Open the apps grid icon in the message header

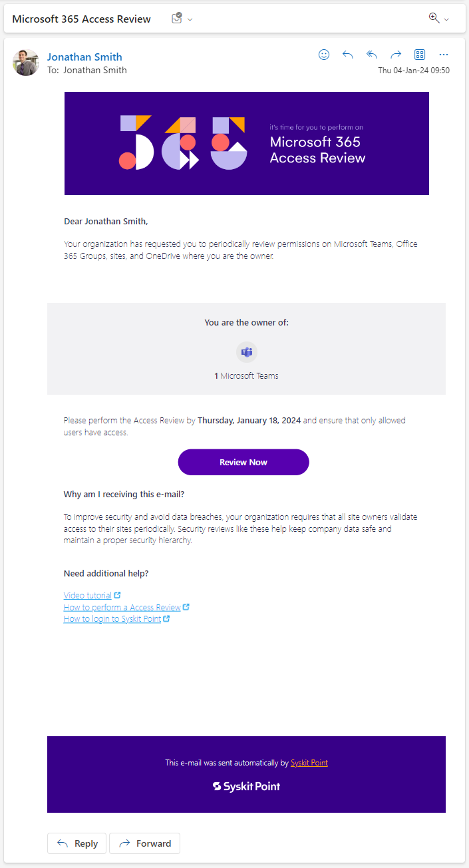click(x=420, y=55)
